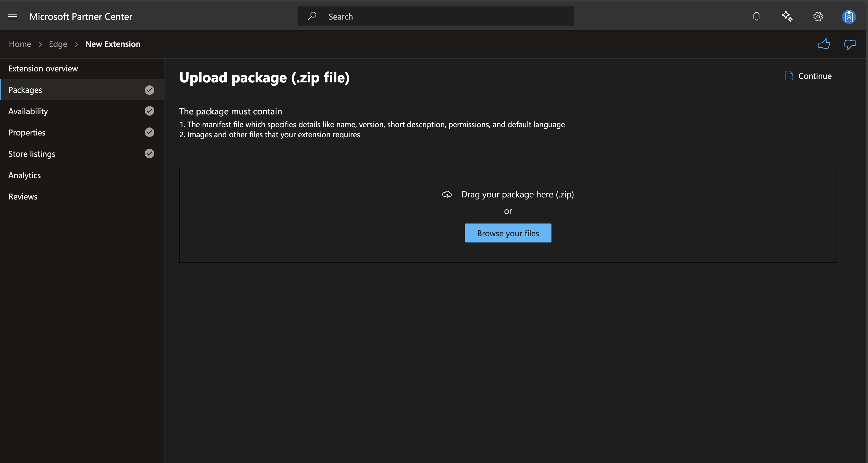Open the search magnifier icon
The height and width of the screenshot is (463, 868).
click(x=312, y=16)
